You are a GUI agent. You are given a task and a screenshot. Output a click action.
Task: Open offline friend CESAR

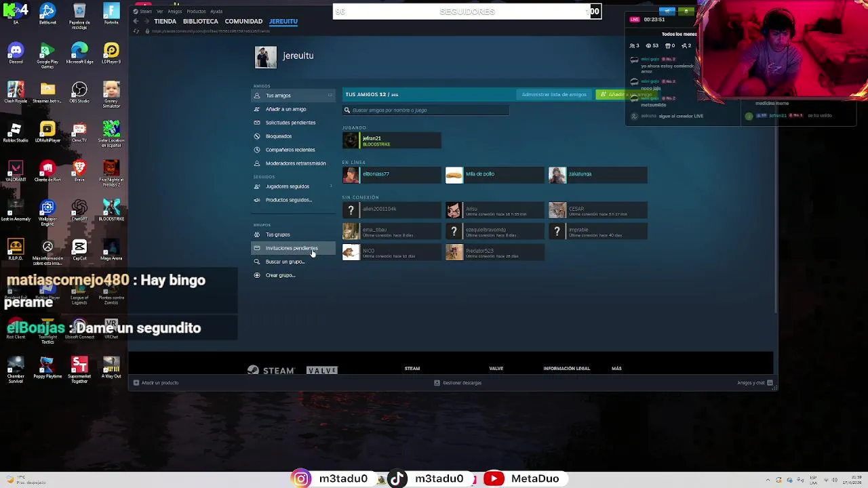[x=598, y=211]
